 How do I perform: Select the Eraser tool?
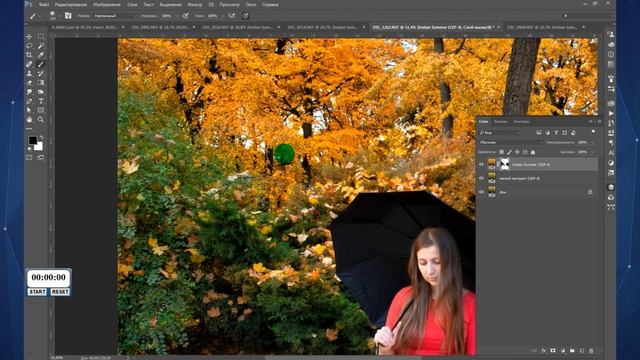click(x=29, y=82)
